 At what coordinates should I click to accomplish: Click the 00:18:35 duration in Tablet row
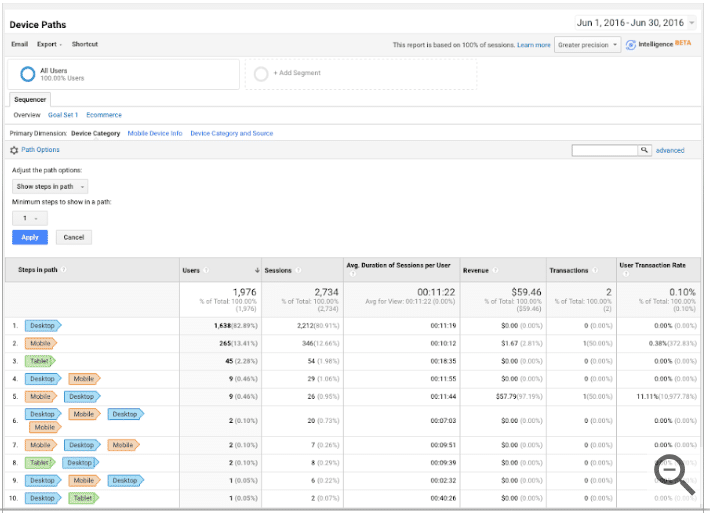[x=443, y=361]
